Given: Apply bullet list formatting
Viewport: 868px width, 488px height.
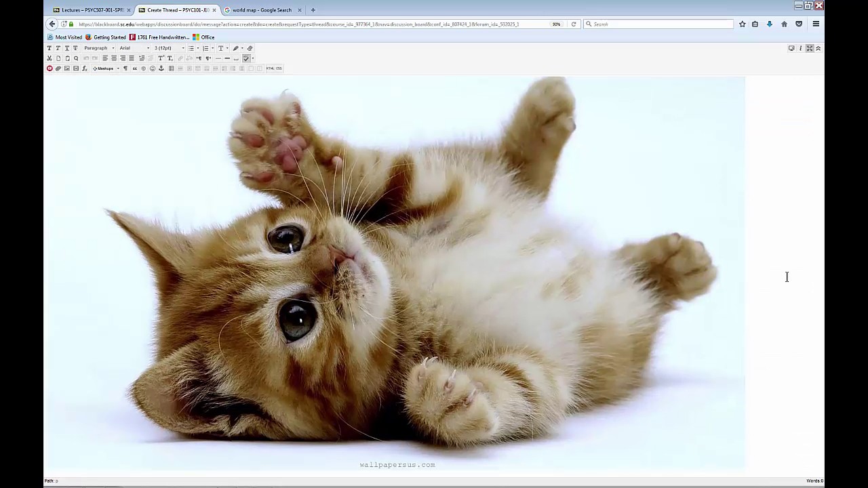Looking at the screenshot, I should (x=191, y=48).
